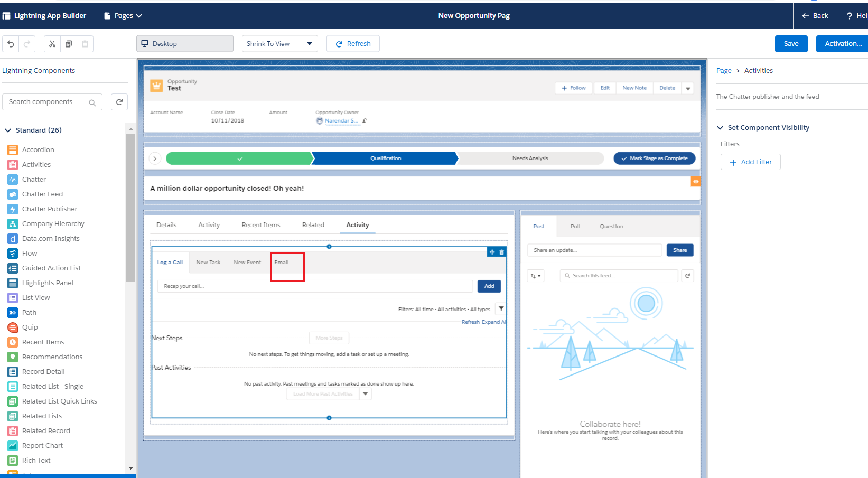Delete the selected Activities component
Image resolution: width=868 pixels, height=478 pixels.
(502, 252)
